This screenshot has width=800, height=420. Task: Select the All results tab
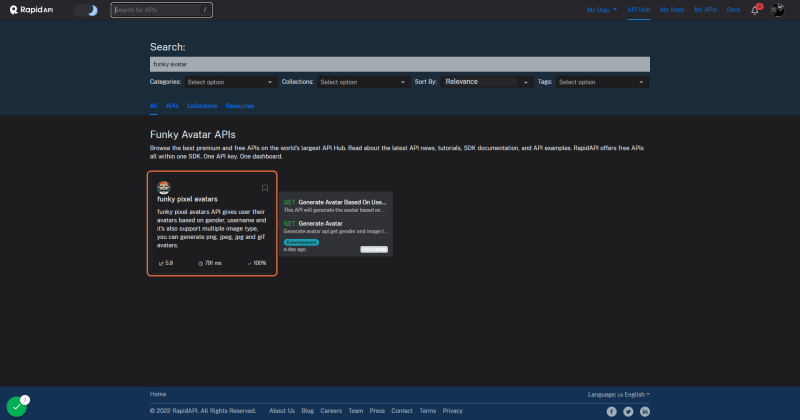coord(153,106)
